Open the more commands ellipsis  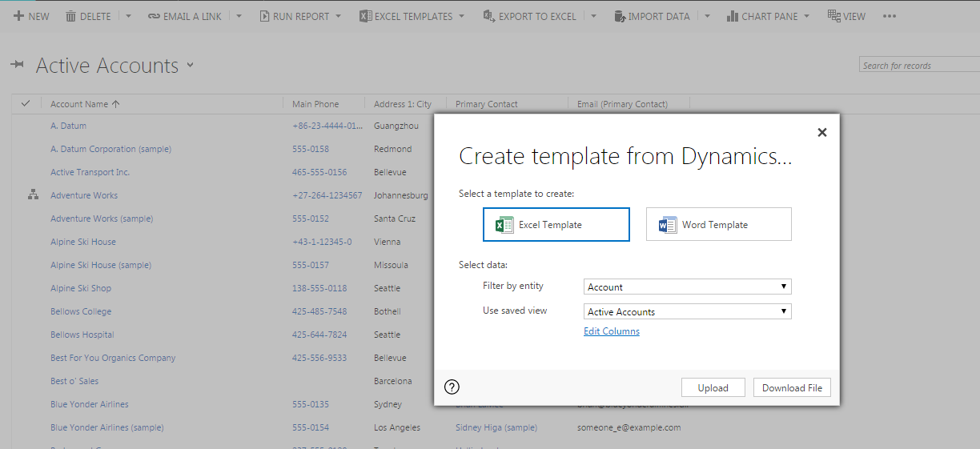point(889,16)
